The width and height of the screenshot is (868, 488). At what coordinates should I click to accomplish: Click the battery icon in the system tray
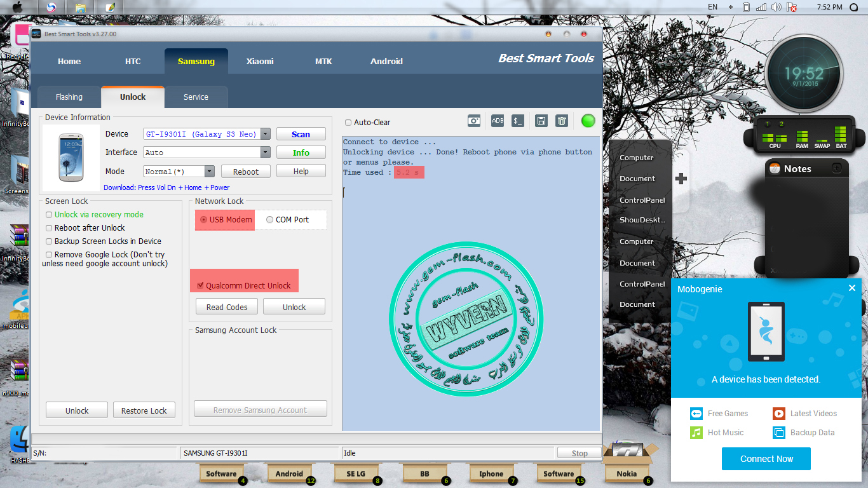(747, 7)
